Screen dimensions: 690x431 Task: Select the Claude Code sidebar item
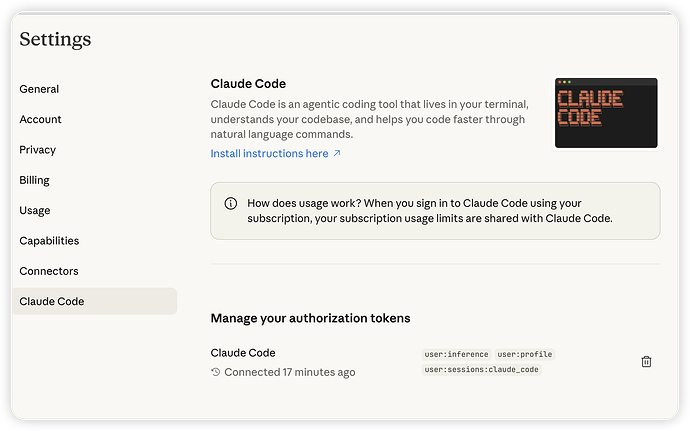point(95,301)
